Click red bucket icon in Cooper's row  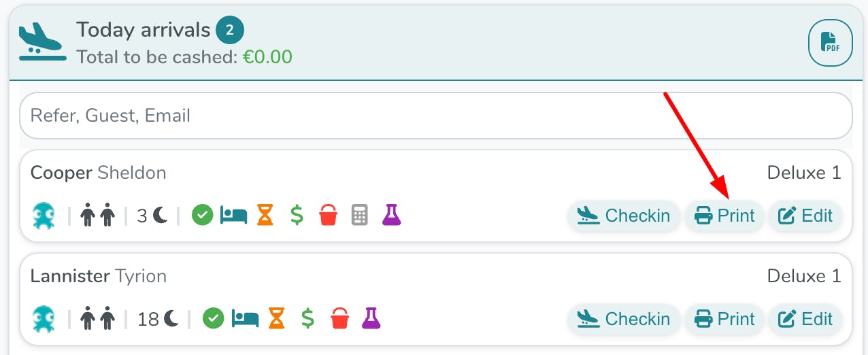(329, 216)
